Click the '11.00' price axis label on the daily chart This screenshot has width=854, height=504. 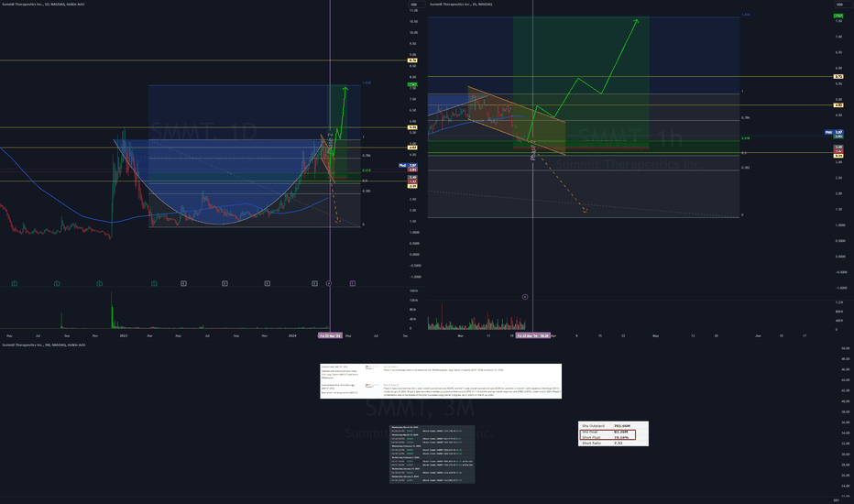tap(413, 10)
